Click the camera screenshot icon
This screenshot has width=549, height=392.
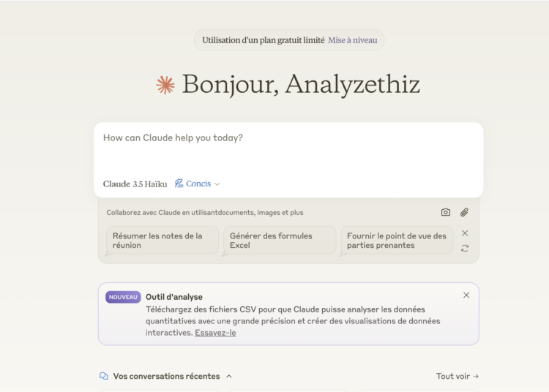(446, 212)
